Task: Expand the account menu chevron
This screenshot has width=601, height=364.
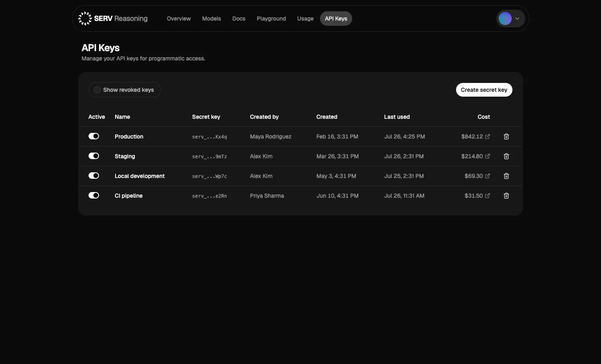Action: [517, 19]
